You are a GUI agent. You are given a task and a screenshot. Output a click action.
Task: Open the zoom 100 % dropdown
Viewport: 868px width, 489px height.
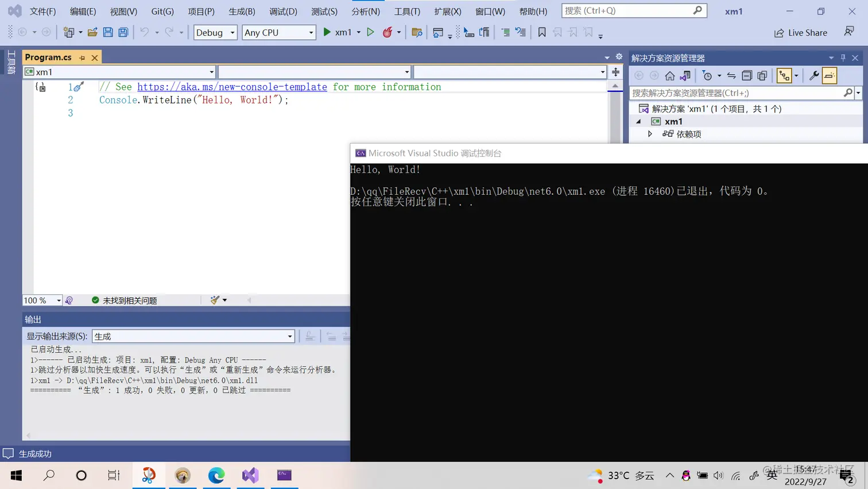coord(42,301)
